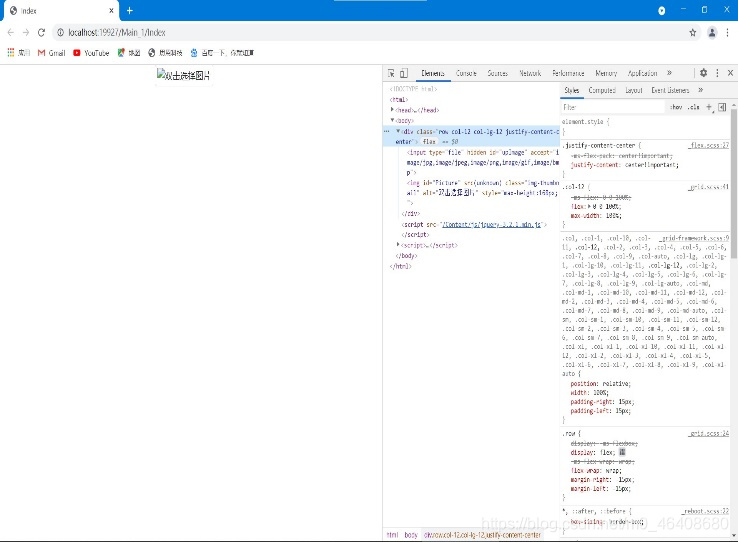Open a new tab with plus button
This screenshot has height=542, width=738.
130,10
